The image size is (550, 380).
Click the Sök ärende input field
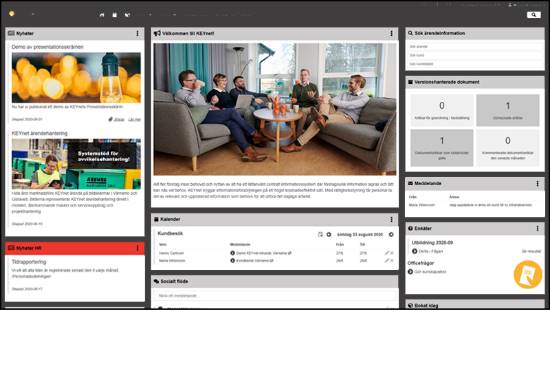click(x=475, y=46)
